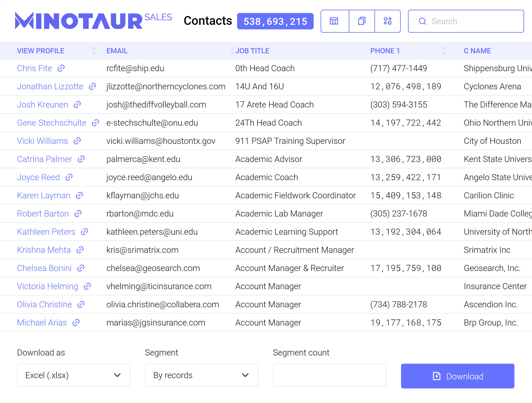Image resolution: width=532 pixels, height=403 pixels.
Task: Click link icon next to Jonathan Lizzotte
Action: tap(92, 87)
